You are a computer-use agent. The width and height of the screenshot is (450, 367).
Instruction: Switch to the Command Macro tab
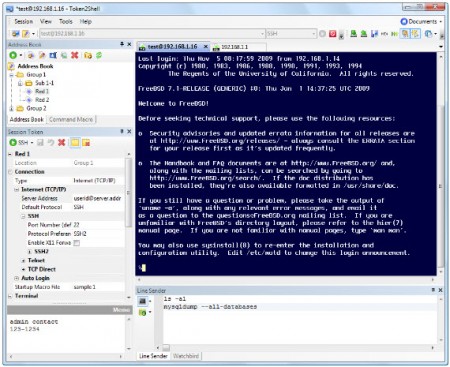71,119
